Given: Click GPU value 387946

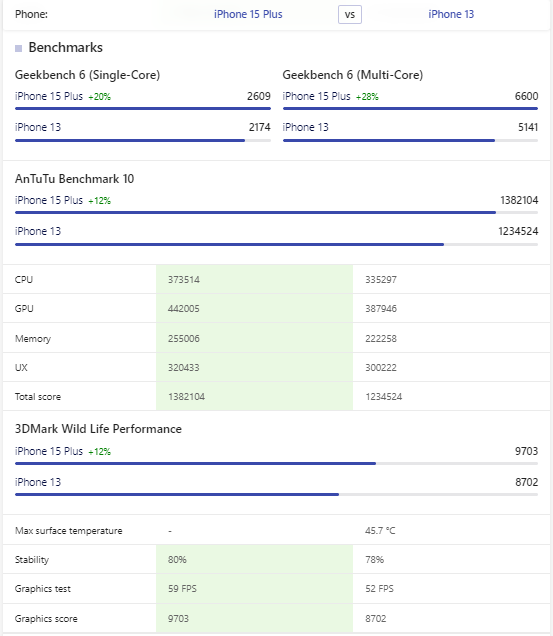Looking at the screenshot, I should [381, 309].
